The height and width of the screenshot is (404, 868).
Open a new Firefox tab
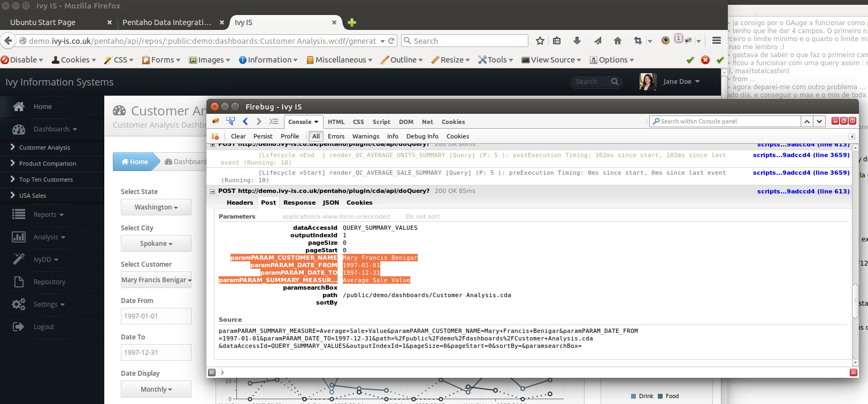point(352,22)
